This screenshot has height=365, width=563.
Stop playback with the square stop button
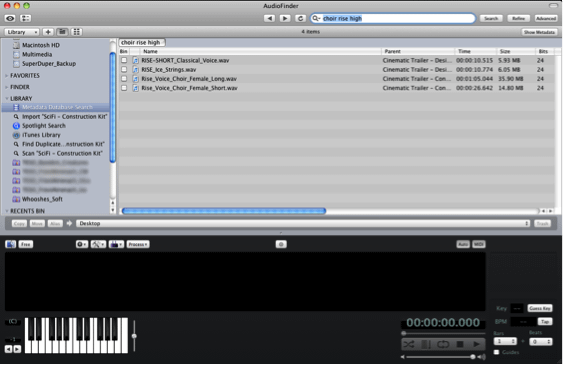point(460,344)
